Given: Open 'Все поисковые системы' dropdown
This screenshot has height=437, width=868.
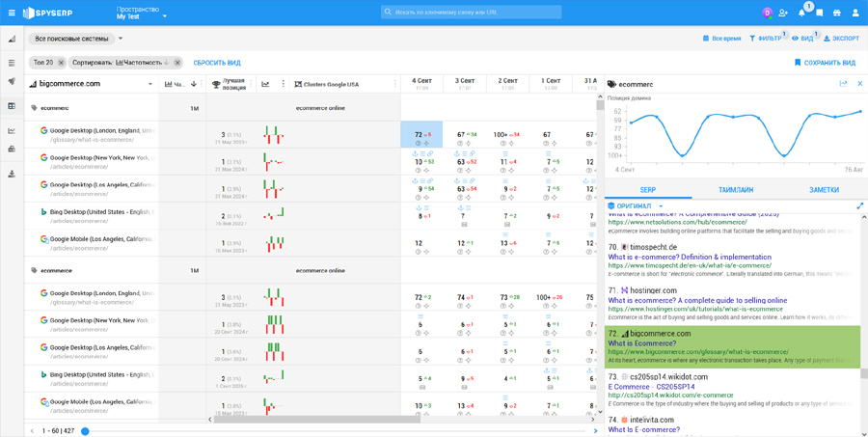Looking at the screenshot, I should [76, 39].
